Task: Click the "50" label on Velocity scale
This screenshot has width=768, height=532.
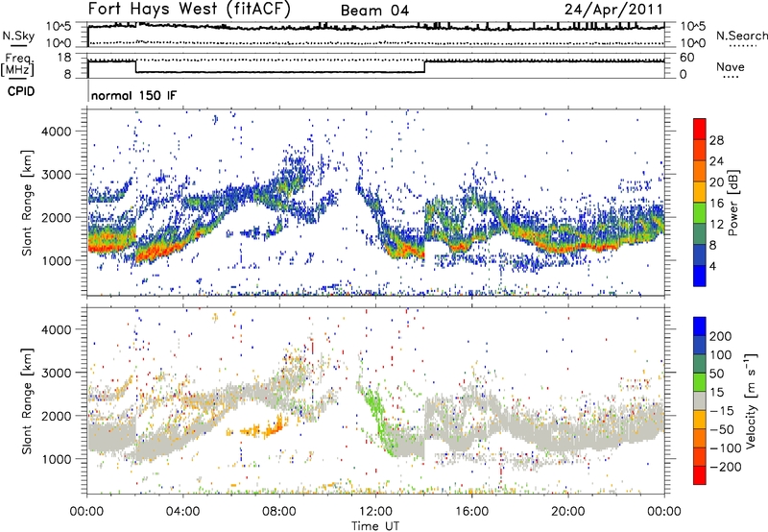Action: [716, 374]
